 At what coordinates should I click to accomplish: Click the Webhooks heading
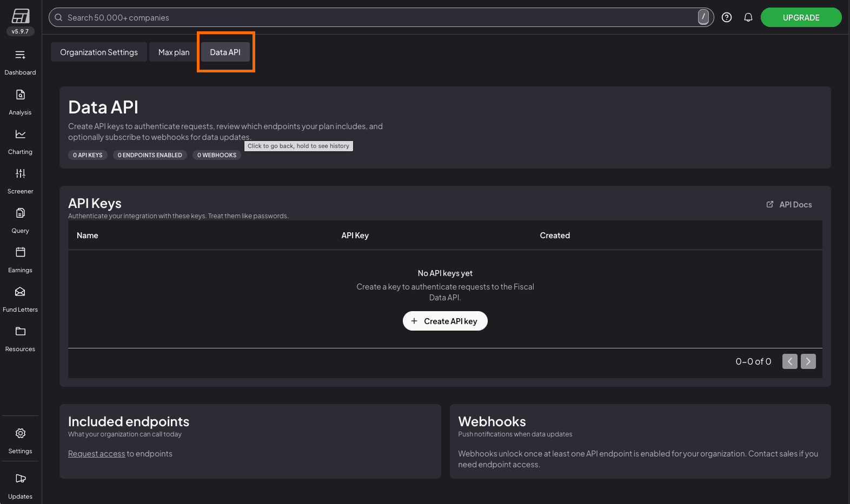[492, 421]
